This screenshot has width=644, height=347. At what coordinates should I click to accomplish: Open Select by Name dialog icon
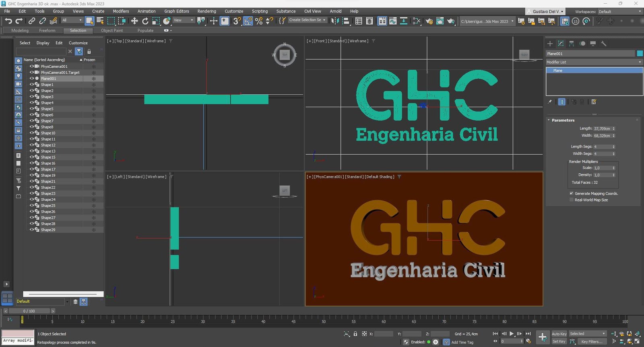coord(100,21)
